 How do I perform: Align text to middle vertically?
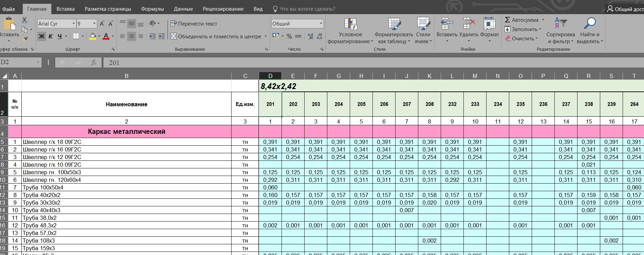(131, 23)
